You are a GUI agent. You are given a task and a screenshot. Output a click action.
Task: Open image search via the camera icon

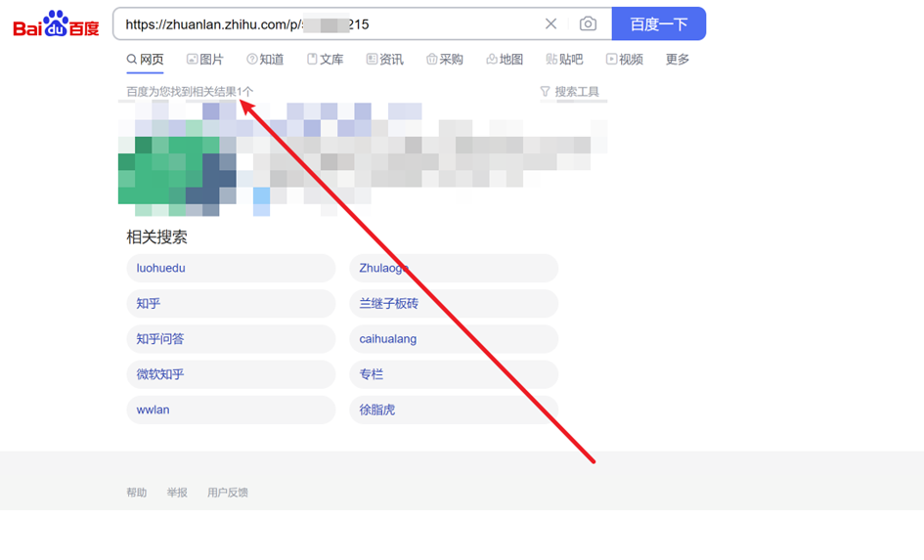pos(588,24)
